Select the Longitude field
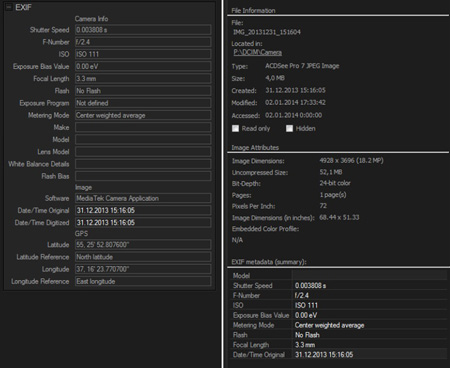450x368 pixels. tap(143, 269)
